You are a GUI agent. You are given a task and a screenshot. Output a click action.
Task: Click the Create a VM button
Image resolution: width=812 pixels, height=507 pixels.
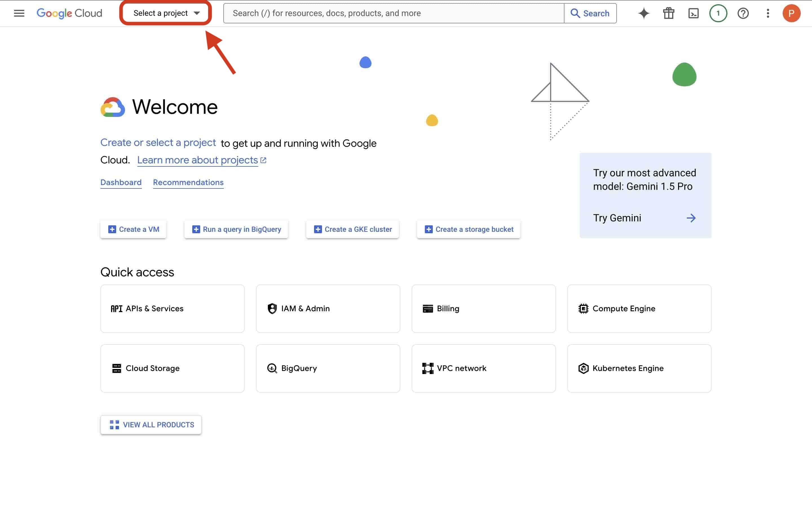pyautogui.click(x=133, y=229)
